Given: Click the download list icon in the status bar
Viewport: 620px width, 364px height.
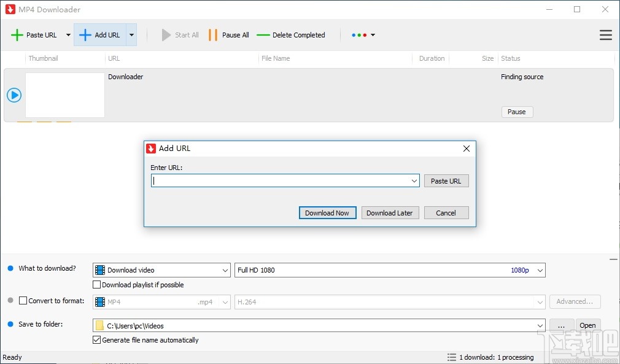Looking at the screenshot, I should tap(450, 357).
